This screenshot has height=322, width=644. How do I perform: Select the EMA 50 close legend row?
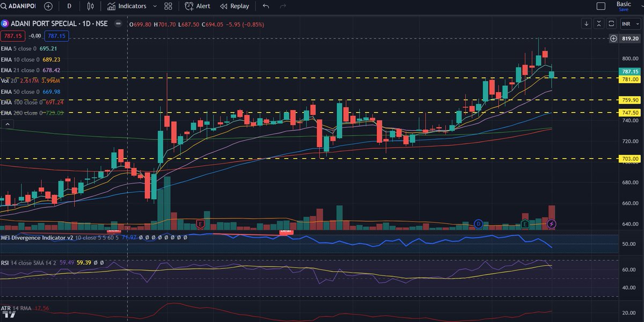click(31, 91)
